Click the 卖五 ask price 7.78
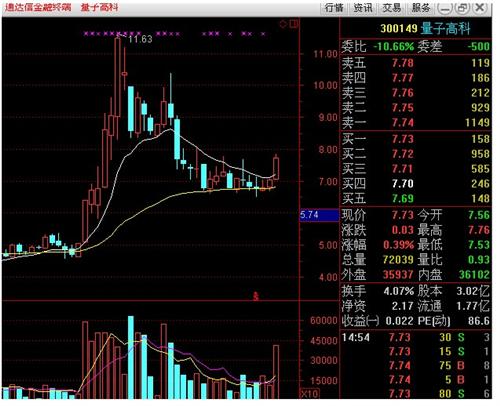Image resolution: width=500 pixels, height=406 pixels. (x=403, y=63)
